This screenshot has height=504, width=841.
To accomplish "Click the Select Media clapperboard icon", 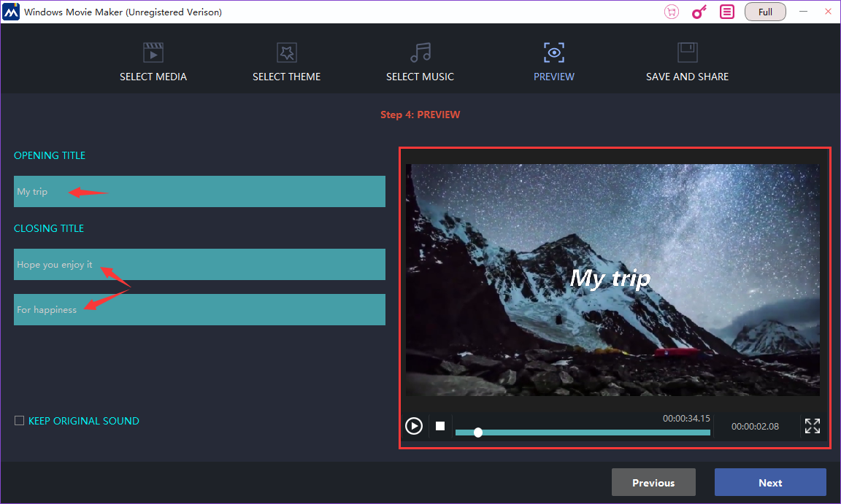I will [x=153, y=53].
